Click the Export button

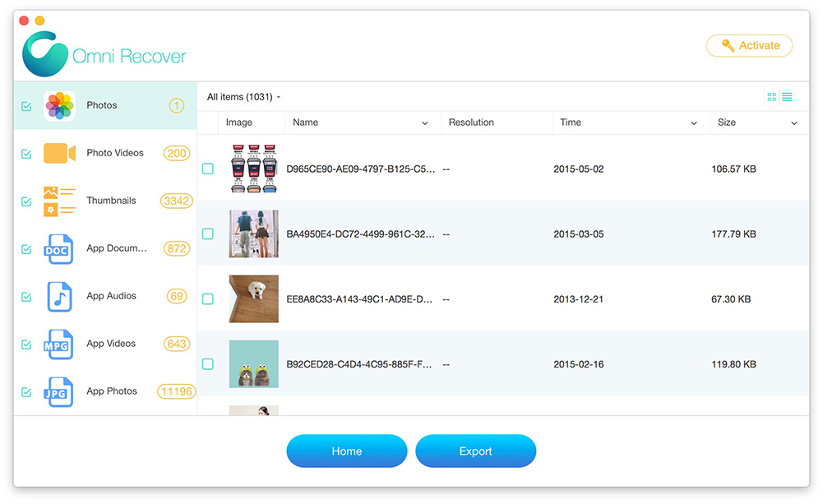(x=475, y=451)
